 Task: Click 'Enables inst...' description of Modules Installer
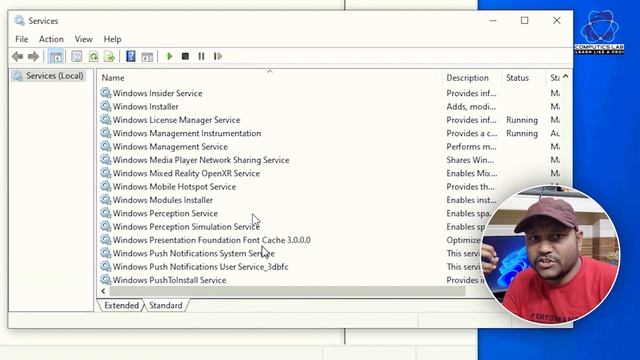coord(471,200)
